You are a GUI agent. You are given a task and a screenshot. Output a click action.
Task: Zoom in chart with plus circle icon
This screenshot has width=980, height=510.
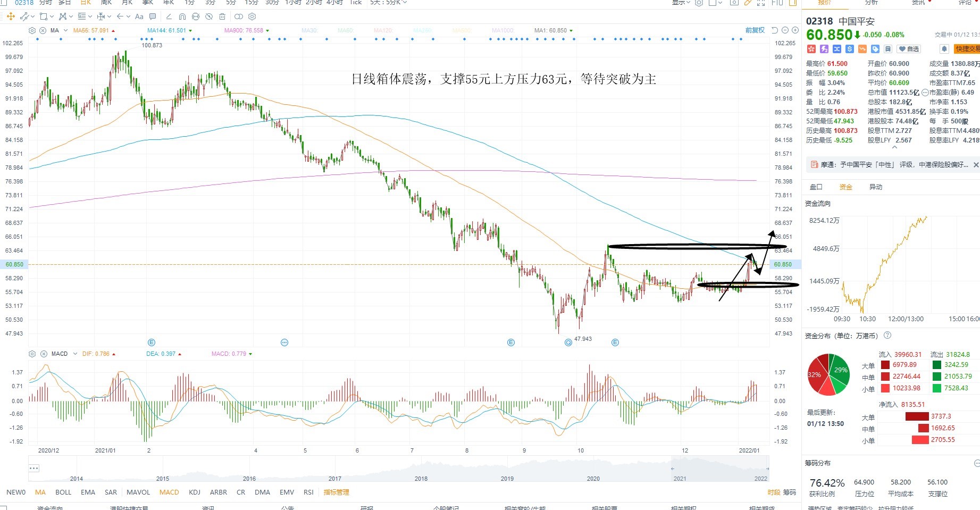pos(795,30)
